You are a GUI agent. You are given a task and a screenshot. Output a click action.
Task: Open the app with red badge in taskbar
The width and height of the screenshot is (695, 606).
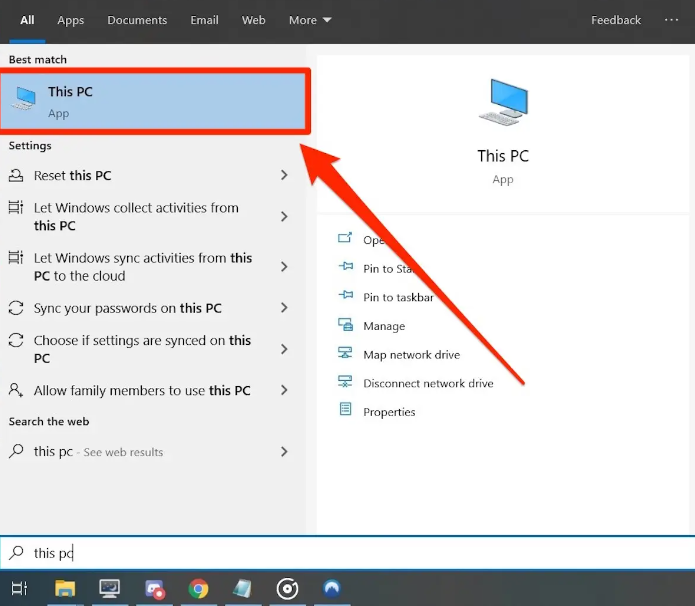[155, 589]
